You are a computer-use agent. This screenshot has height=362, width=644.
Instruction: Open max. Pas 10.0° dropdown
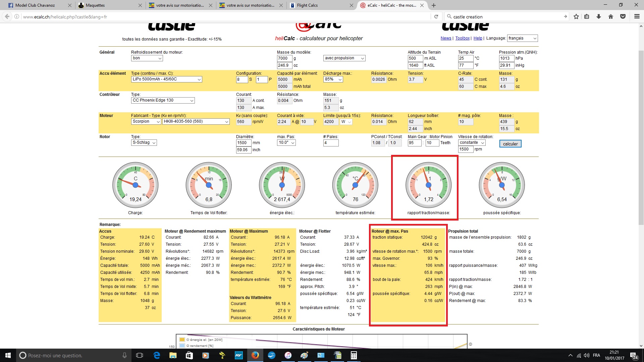286,142
